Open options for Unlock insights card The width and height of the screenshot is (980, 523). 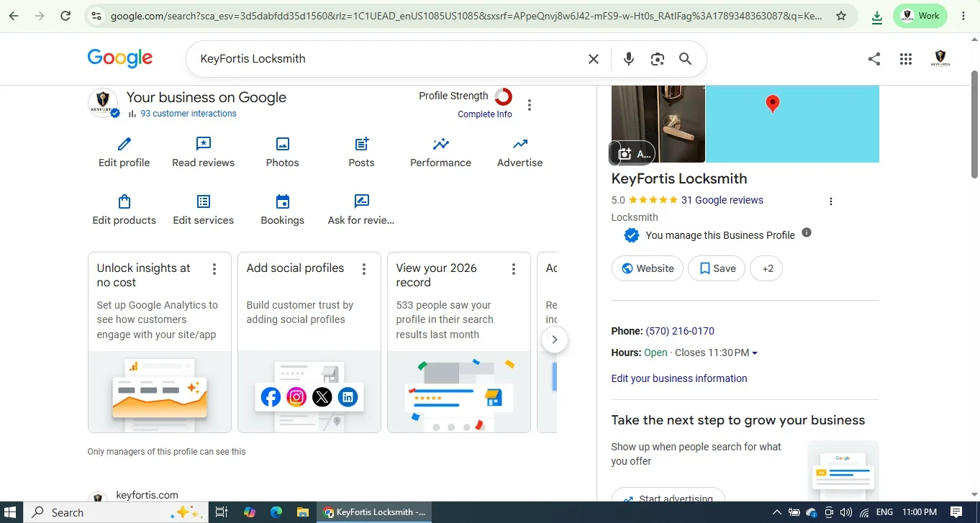coord(214,269)
